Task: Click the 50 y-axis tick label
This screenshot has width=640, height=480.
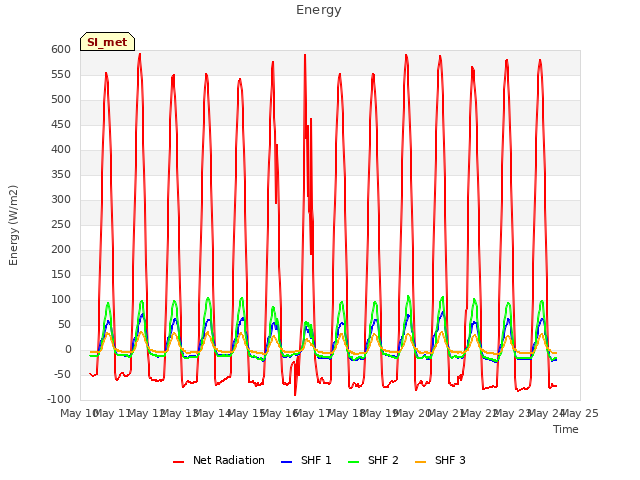Action: [65, 325]
